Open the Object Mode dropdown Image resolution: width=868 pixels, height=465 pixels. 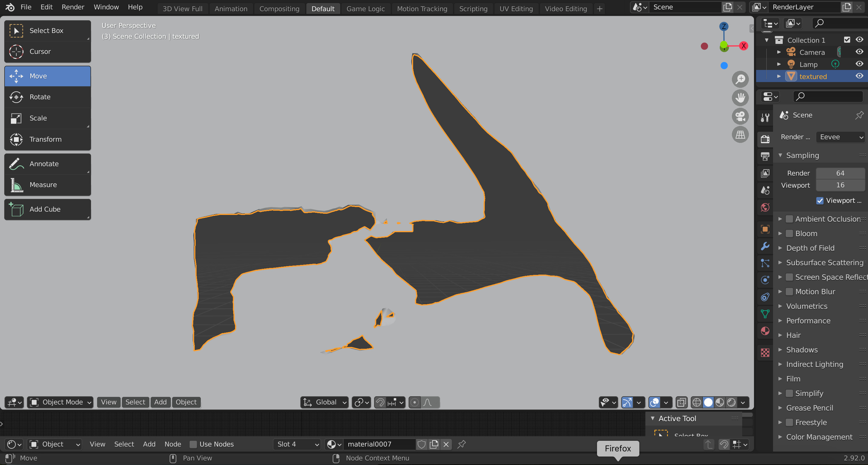pyautogui.click(x=60, y=402)
